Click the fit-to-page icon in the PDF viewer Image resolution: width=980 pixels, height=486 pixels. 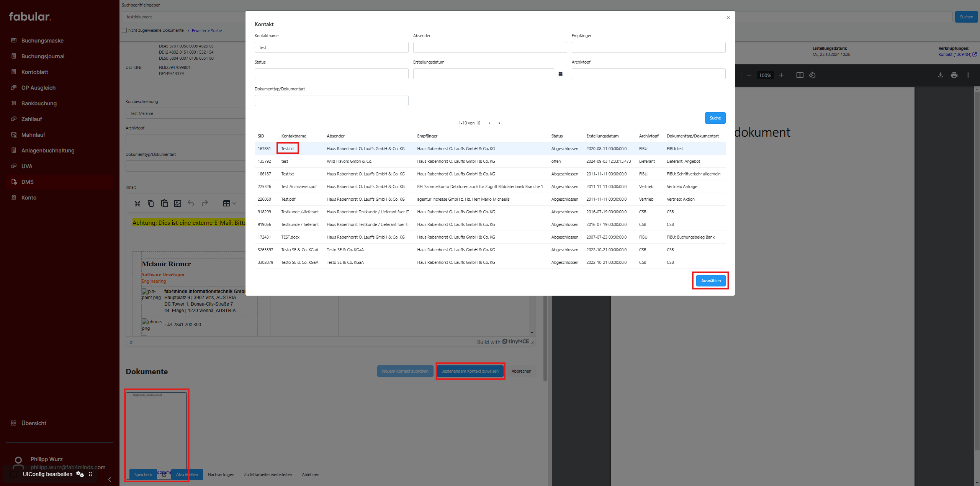800,75
